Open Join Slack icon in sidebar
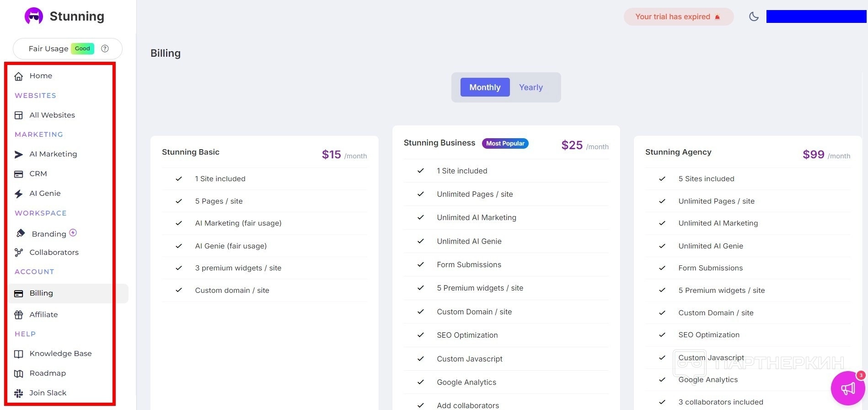This screenshot has width=868, height=410. pos(19,393)
